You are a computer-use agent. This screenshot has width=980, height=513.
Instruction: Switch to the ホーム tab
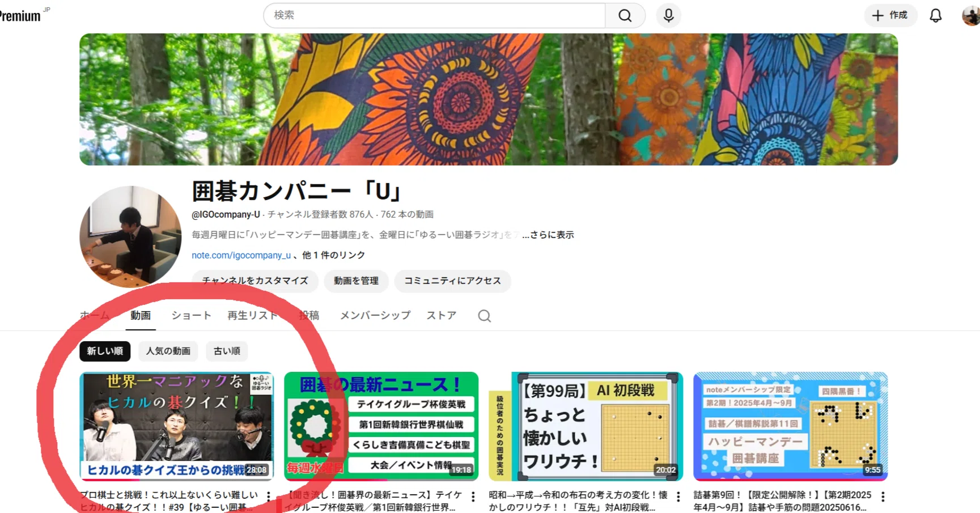[95, 315]
